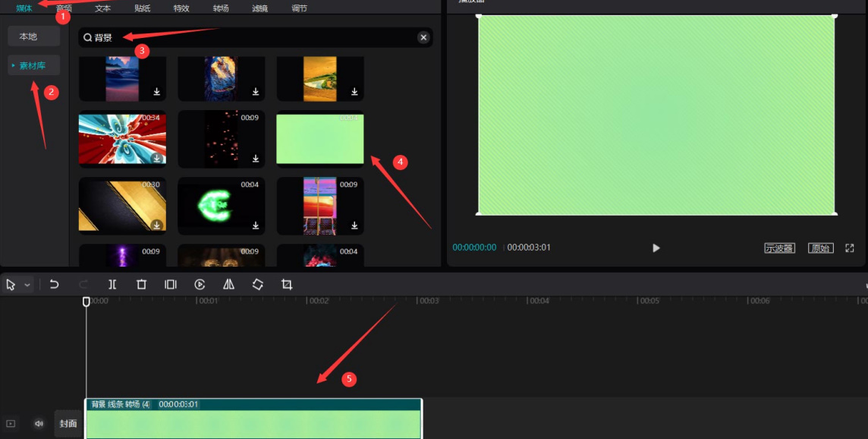This screenshot has width=868, height=439.
Task: Mute the main track audio
Action: coord(39,424)
